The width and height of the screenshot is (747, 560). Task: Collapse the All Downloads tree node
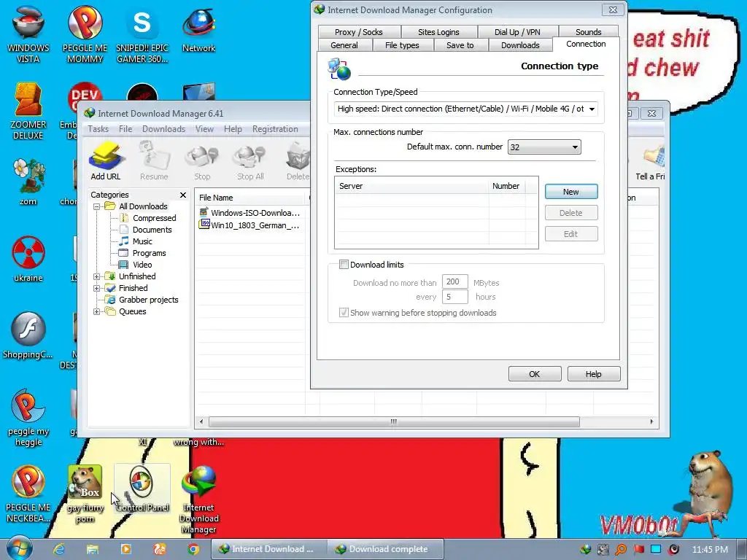97,206
